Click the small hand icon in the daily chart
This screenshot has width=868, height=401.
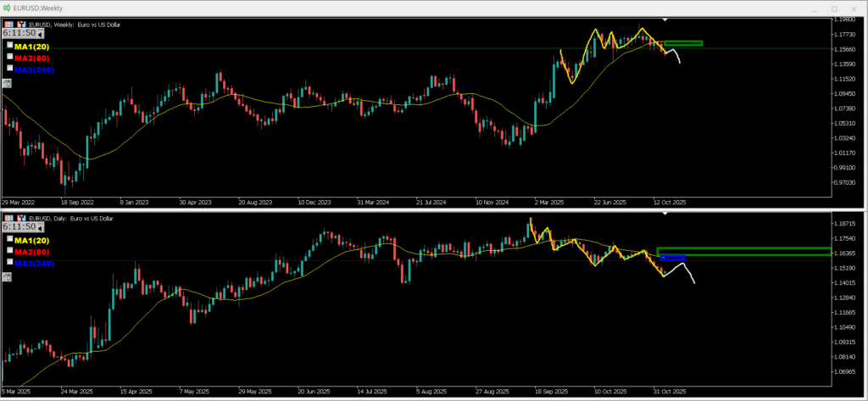7,277
